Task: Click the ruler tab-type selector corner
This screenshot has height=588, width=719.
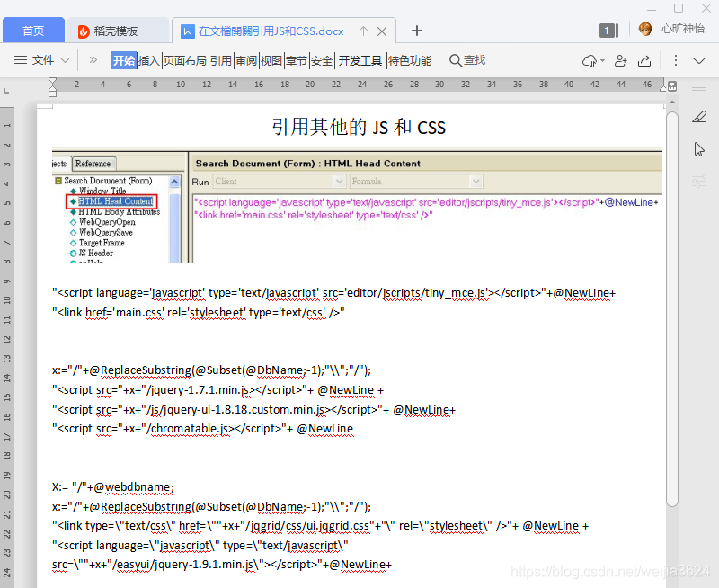Action: [6, 91]
